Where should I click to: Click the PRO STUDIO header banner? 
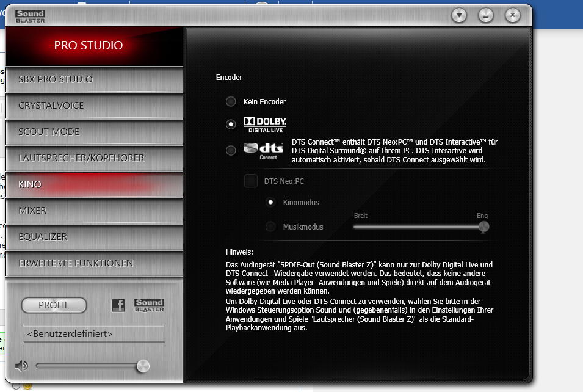click(95, 46)
